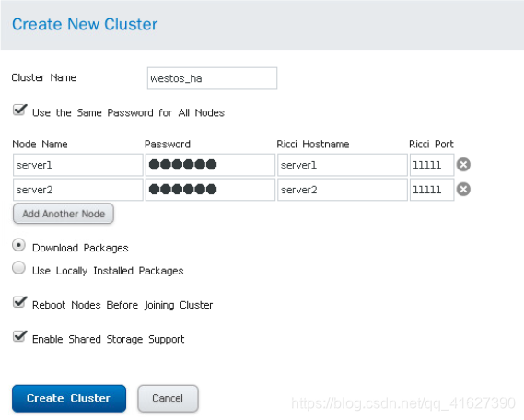
Task: Click the Node Name column header
Action: 40,144
